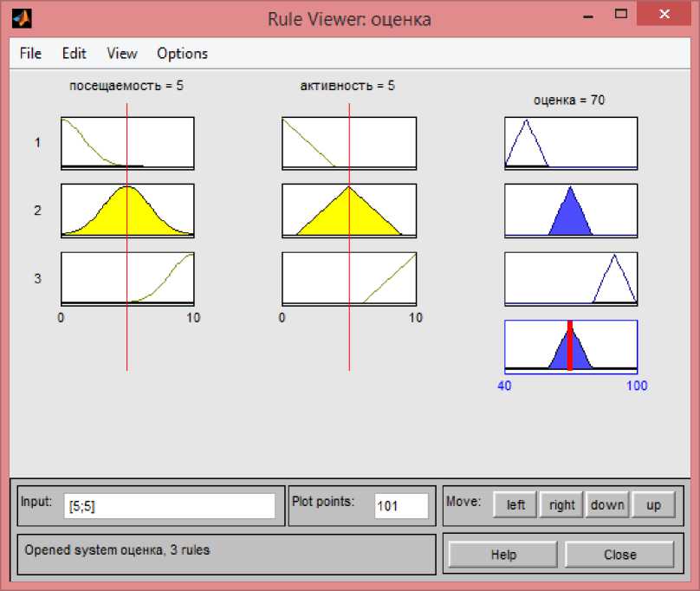Click the Input field containing [5;5]
The image size is (700, 591).
click(x=169, y=506)
